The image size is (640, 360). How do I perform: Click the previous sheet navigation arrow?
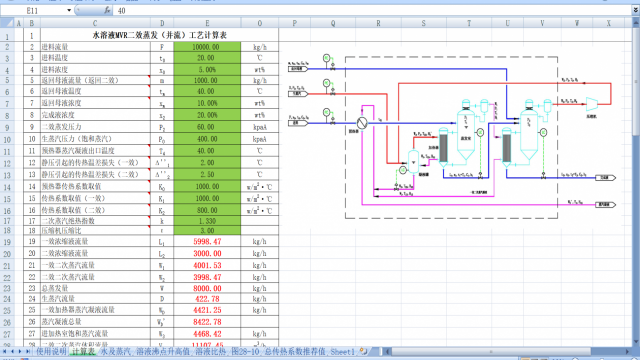click(x=12, y=351)
